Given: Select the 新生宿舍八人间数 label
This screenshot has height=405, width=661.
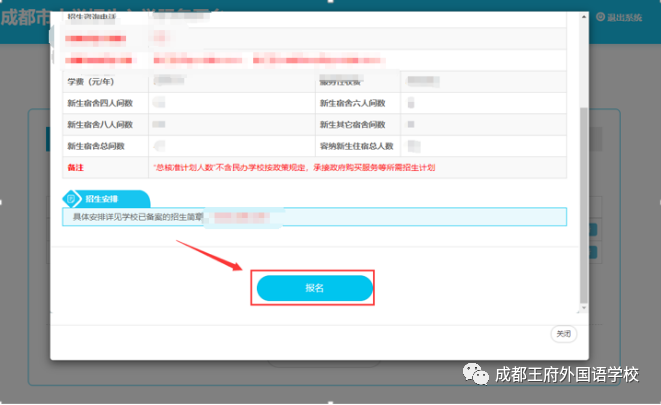Looking at the screenshot, I should (100, 125).
